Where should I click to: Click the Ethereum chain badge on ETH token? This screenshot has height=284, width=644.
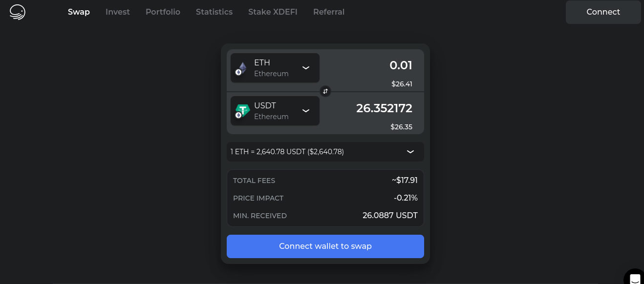tap(237, 73)
